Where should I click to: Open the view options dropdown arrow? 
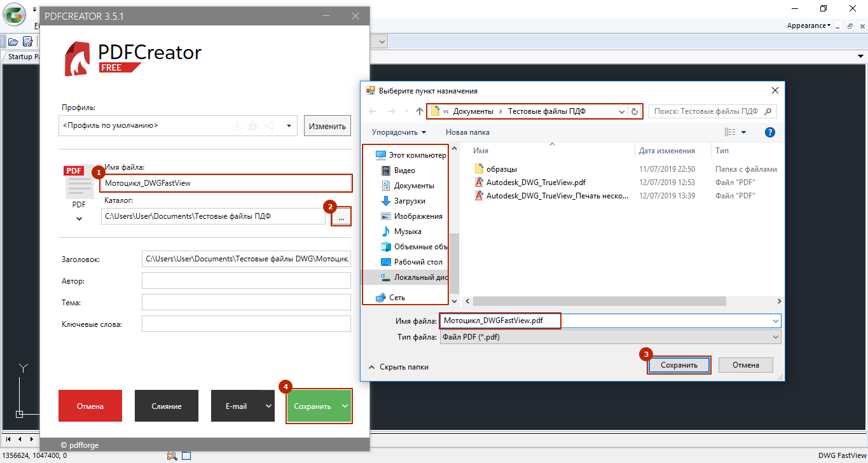pos(744,132)
